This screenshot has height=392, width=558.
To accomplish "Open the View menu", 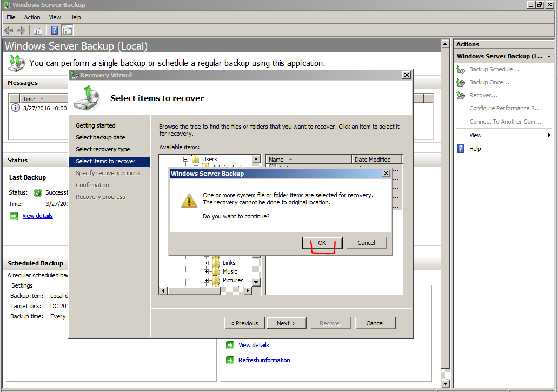I will [x=55, y=17].
